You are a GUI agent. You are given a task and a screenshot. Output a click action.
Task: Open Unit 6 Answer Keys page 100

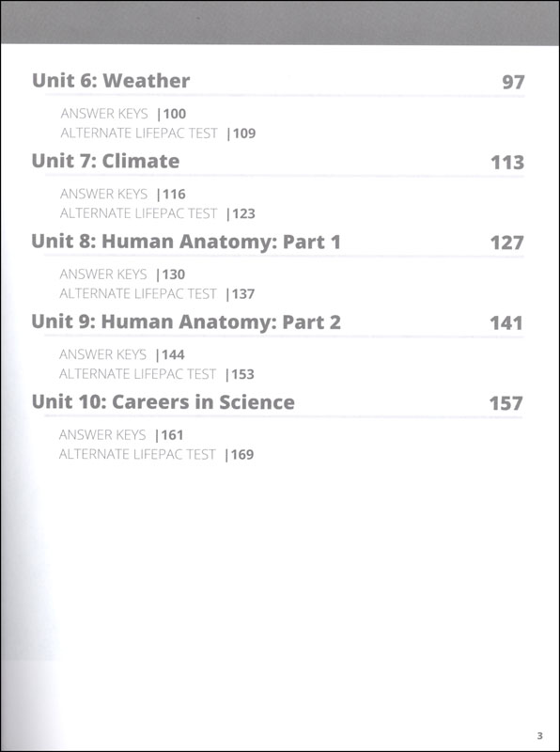coord(123,114)
